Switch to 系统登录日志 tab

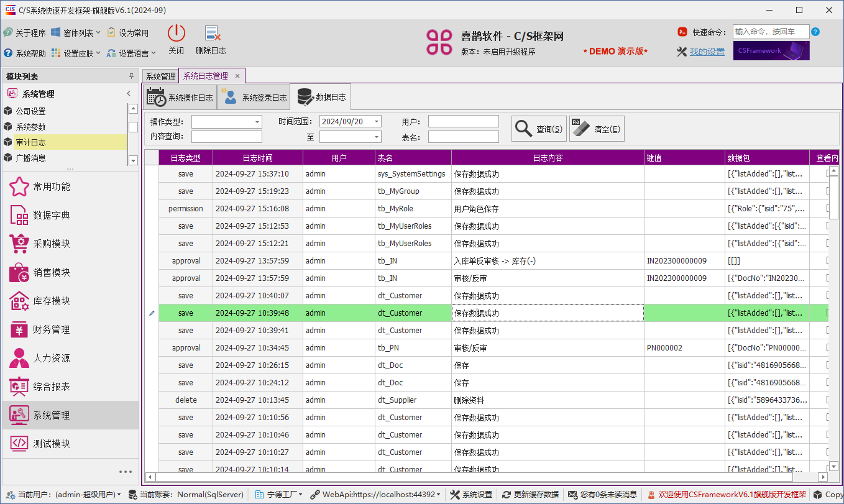(x=254, y=98)
